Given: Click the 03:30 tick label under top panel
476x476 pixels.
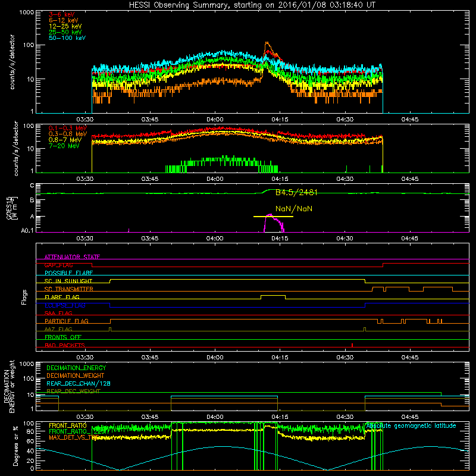Looking at the screenshot, I should pos(84,120).
